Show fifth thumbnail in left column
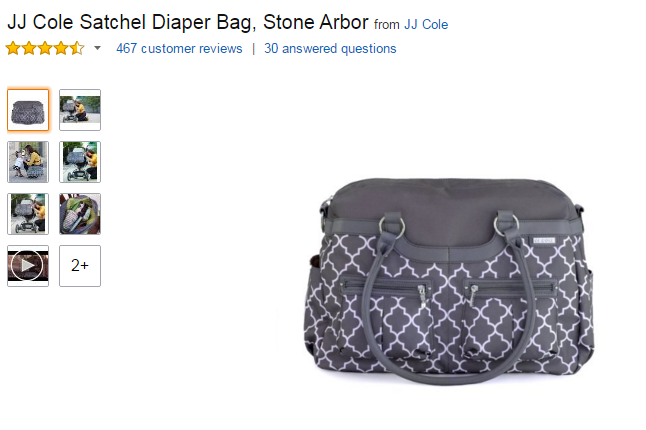The height and width of the screenshot is (430, 646). coord(28,214)
